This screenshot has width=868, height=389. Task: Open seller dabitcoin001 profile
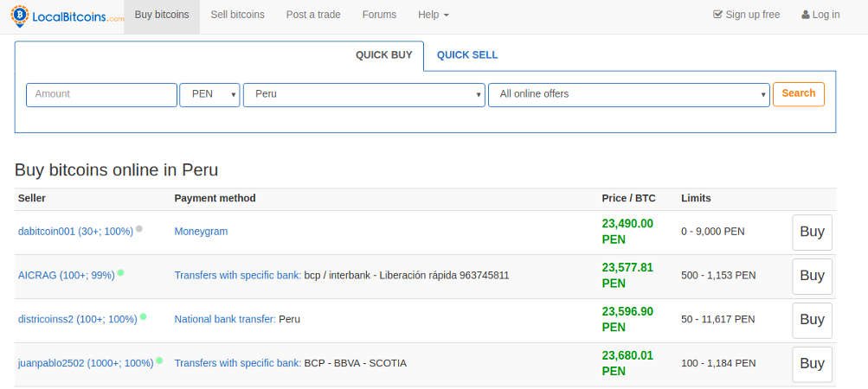point(76,232)
